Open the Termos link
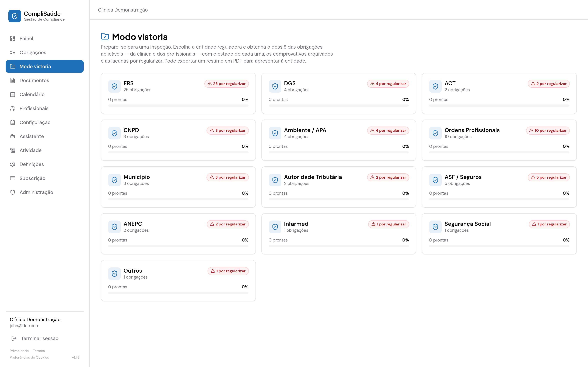The image size is (588, 367). pos(39,351)
